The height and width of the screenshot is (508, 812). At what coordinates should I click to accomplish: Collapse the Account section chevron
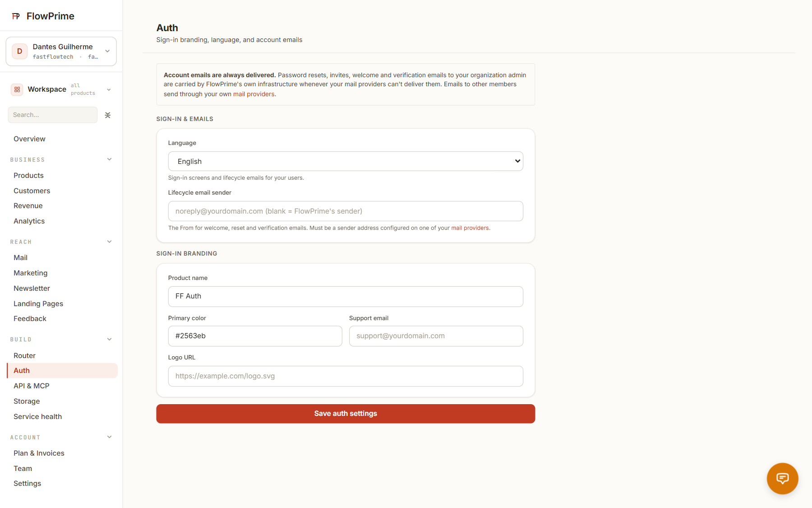pos(109,437)
